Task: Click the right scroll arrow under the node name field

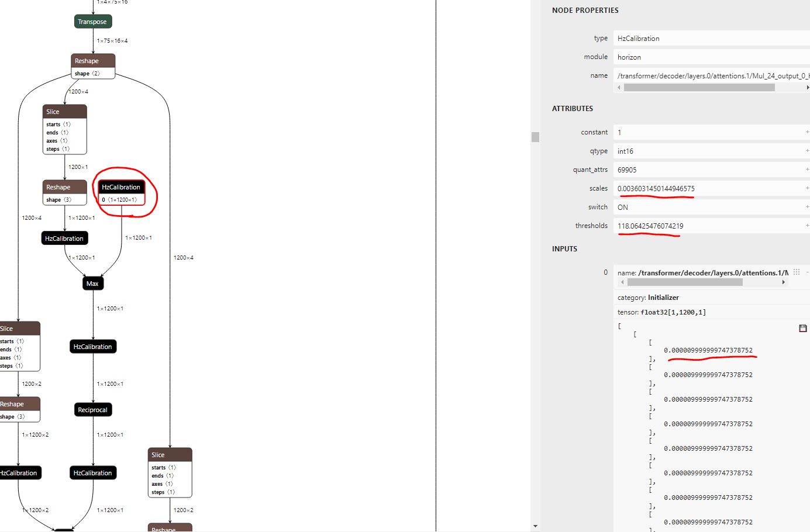Action: [x=808, y=88]
